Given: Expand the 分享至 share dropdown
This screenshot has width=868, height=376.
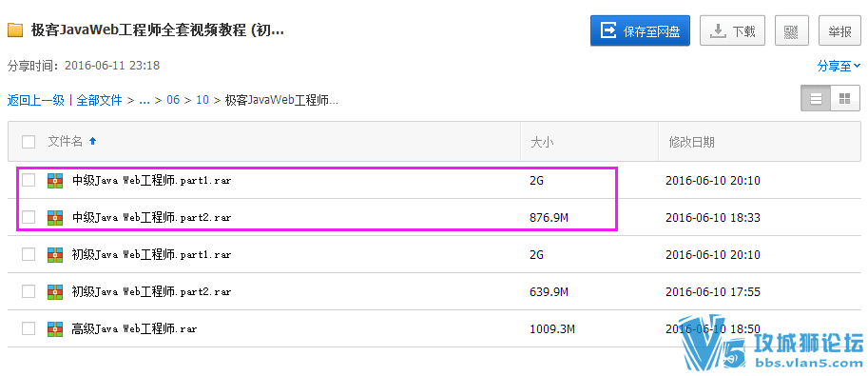Looking at the screenshot, I should click(x=839, y=66).
